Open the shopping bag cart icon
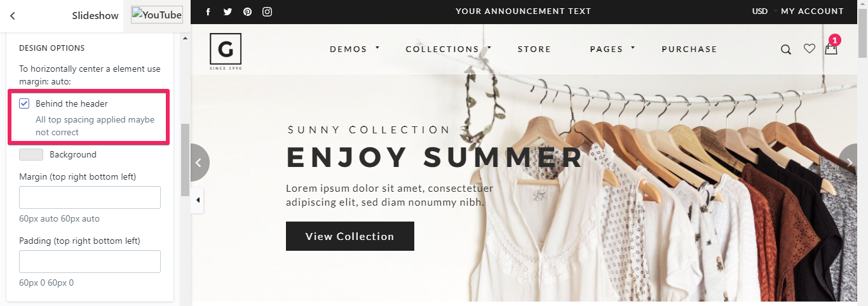The height and width of the screenshot is (306, 868). coord(831,49)
